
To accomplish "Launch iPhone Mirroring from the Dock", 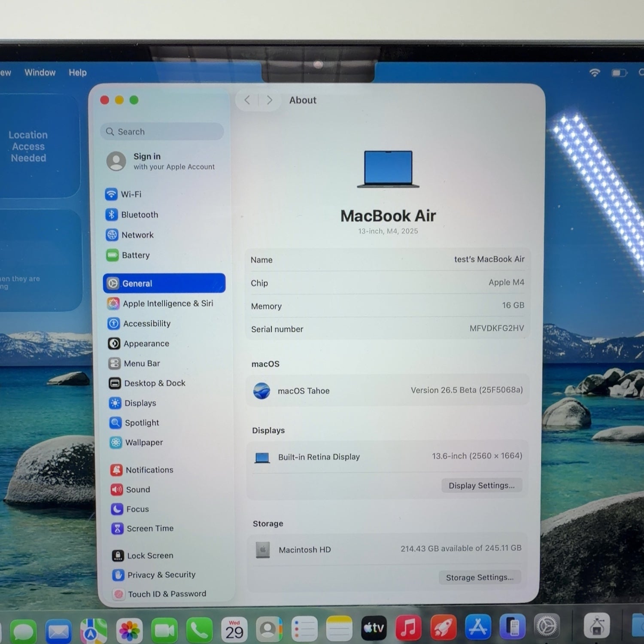I will 513,627.
